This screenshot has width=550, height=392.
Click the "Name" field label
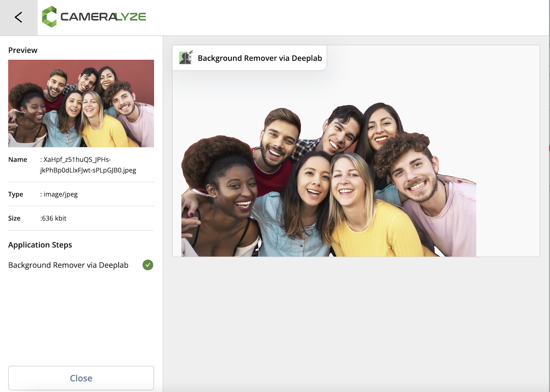coord(18,159)
